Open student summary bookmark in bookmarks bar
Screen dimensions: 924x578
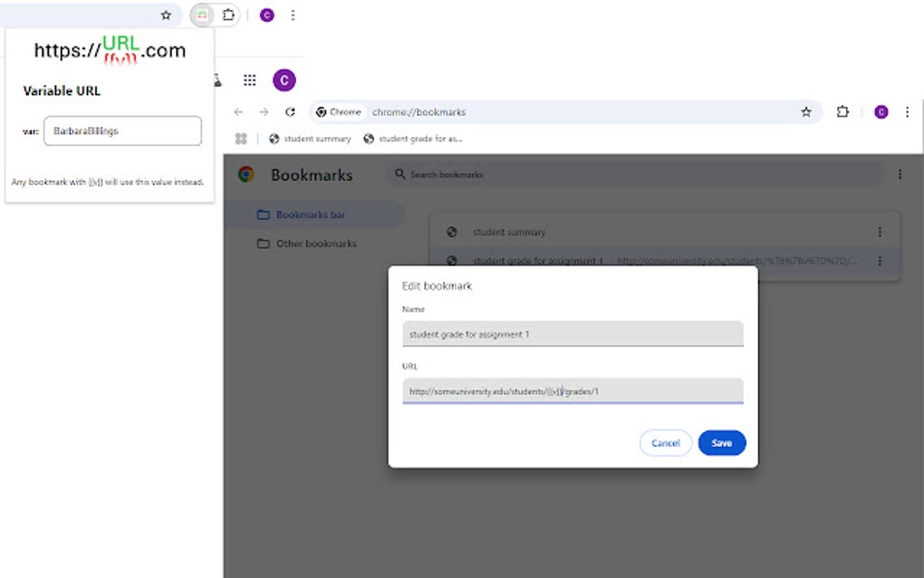pos(310,139)
